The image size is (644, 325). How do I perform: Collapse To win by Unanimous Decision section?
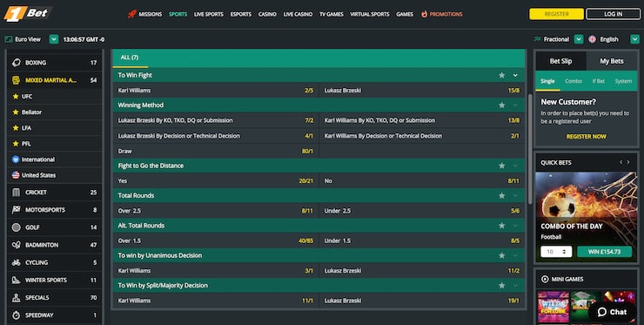(x=515, y=255)
